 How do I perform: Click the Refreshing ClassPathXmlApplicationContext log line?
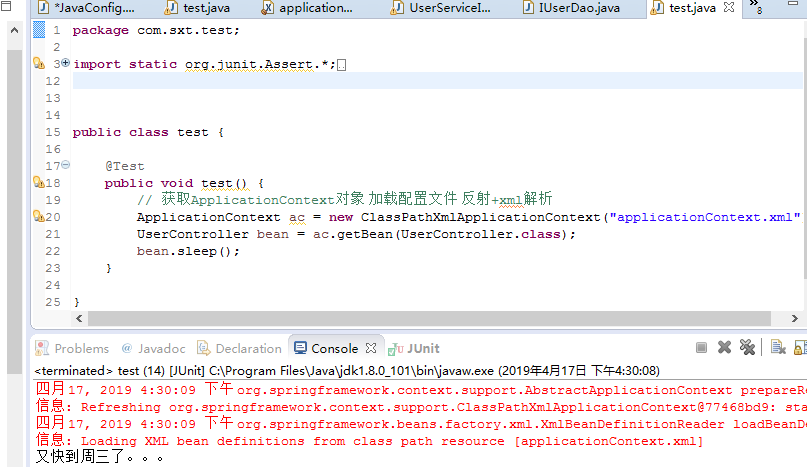click(x=420, y=407)
